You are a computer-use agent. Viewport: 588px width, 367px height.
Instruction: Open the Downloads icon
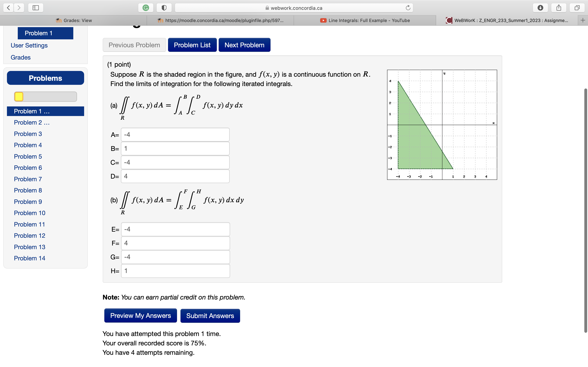coord(540,8)
